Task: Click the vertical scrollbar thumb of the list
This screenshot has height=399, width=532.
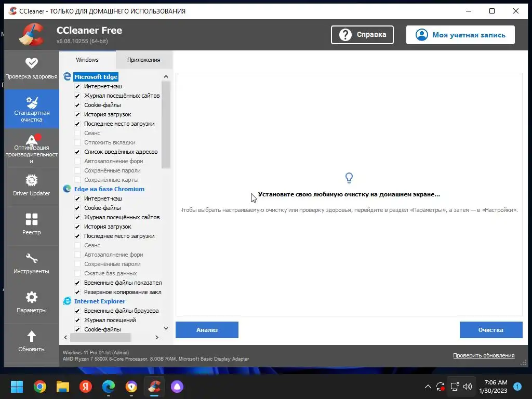Action: click(166, 125)
